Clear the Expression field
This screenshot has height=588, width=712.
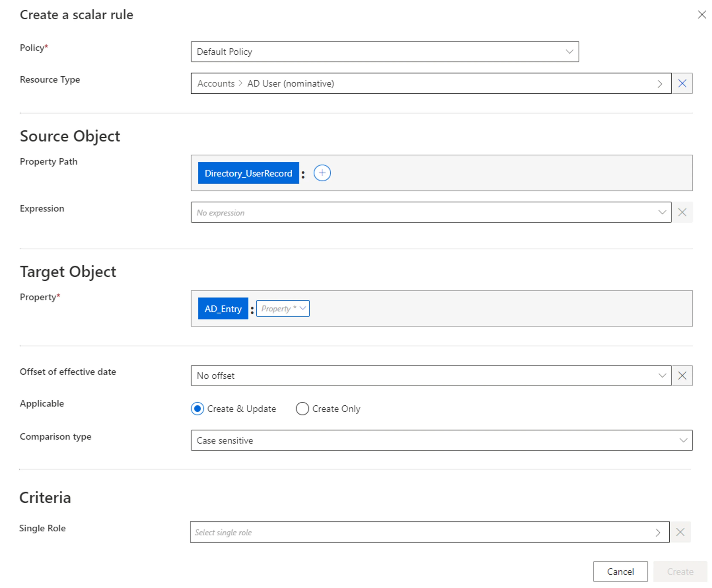[682, 212]
